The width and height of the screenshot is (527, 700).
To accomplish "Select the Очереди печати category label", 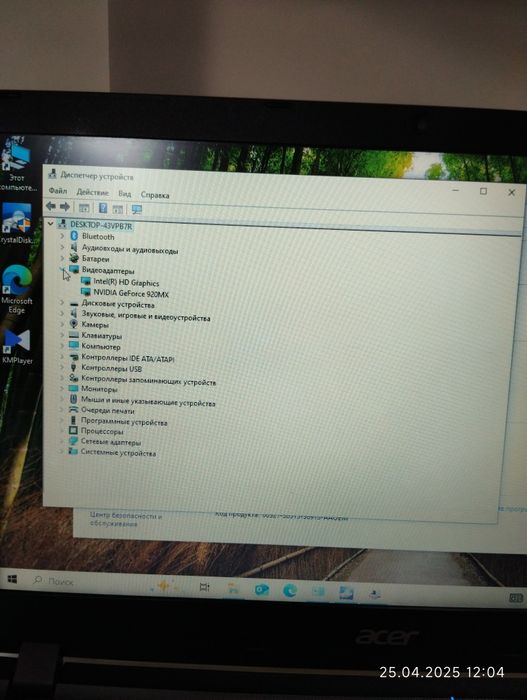I will (x=108, y=411).
